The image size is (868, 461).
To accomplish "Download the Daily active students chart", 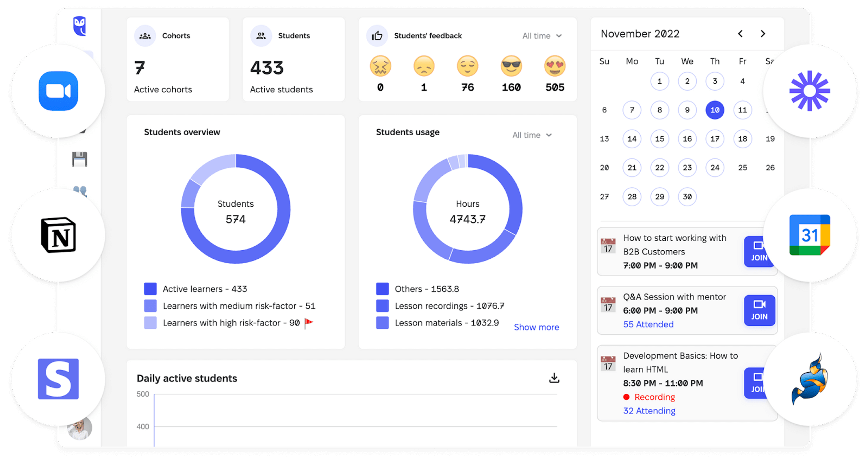I will [x=554, y=378].
